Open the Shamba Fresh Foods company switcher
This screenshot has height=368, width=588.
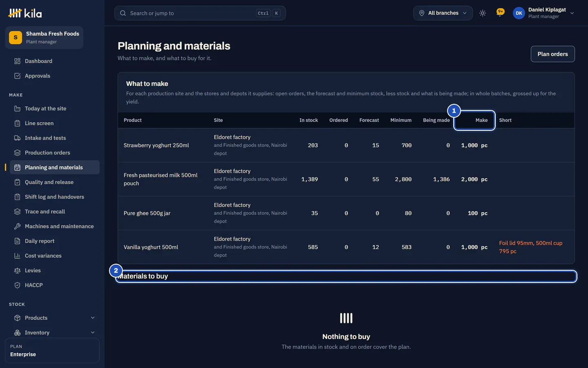(44, 38)
